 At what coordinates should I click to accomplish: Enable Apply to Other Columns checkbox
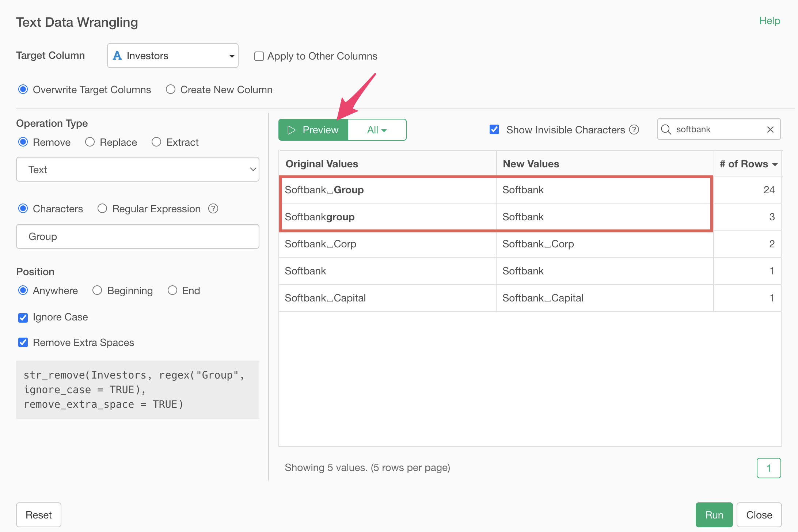pos(259,56)
